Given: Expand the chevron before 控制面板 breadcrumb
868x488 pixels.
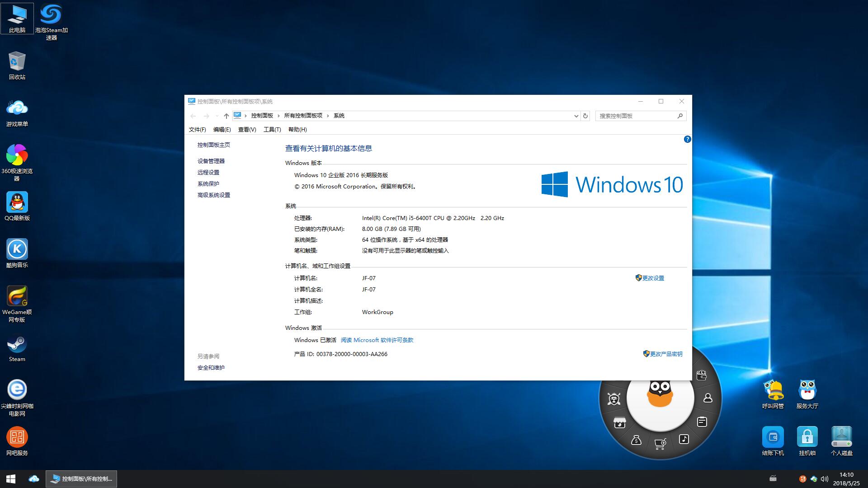Looking at the screenshot, I should [x=245, y=116].
